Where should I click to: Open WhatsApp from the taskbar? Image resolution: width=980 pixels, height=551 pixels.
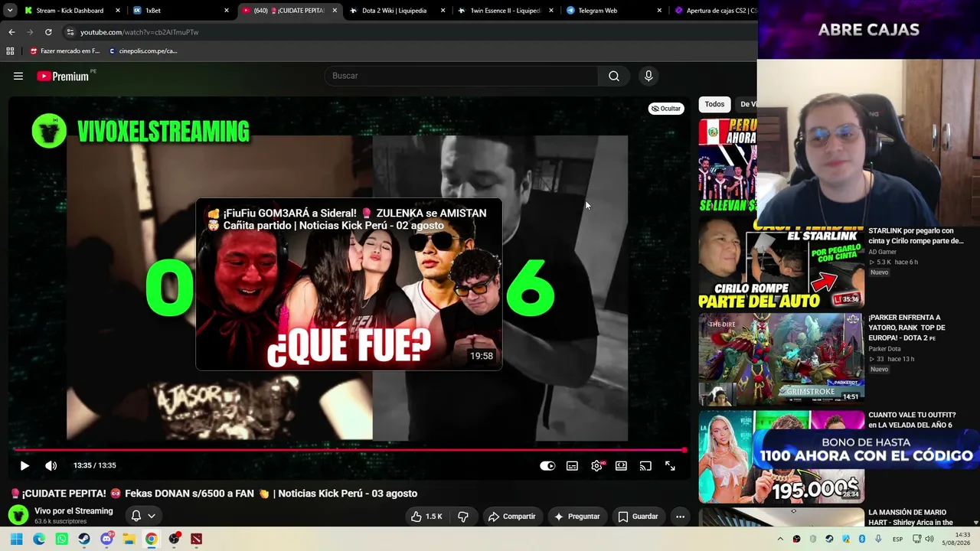click(61, 539)
